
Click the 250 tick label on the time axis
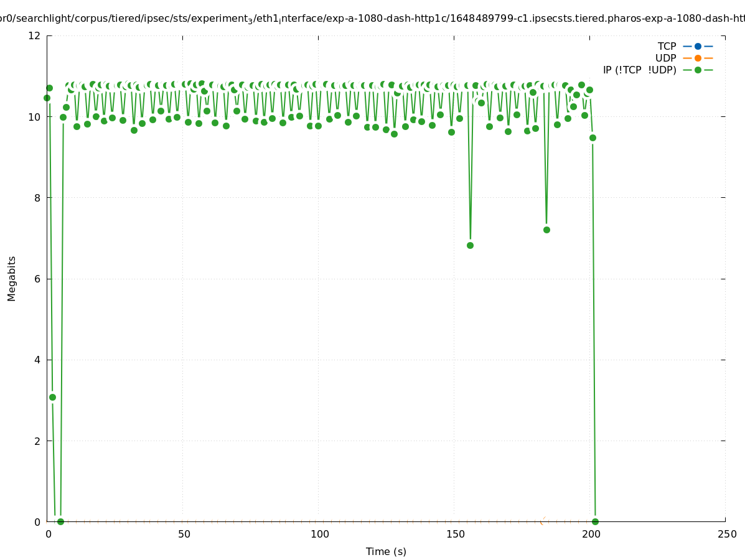726,534
